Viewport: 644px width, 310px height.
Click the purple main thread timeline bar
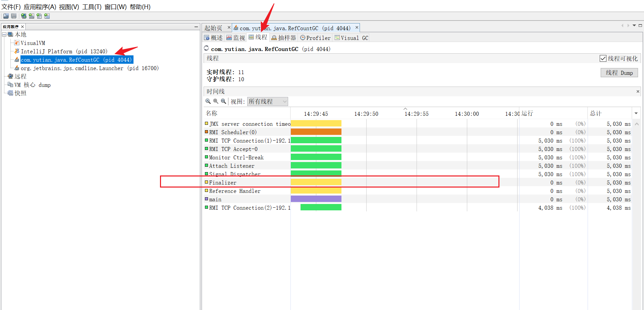[x=316, y=199]
